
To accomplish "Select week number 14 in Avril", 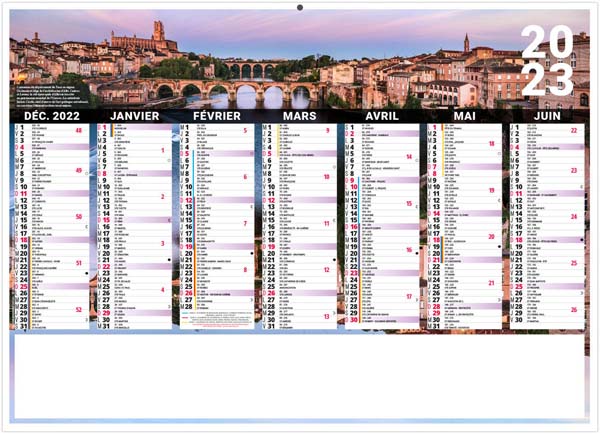I will [409, 157].
